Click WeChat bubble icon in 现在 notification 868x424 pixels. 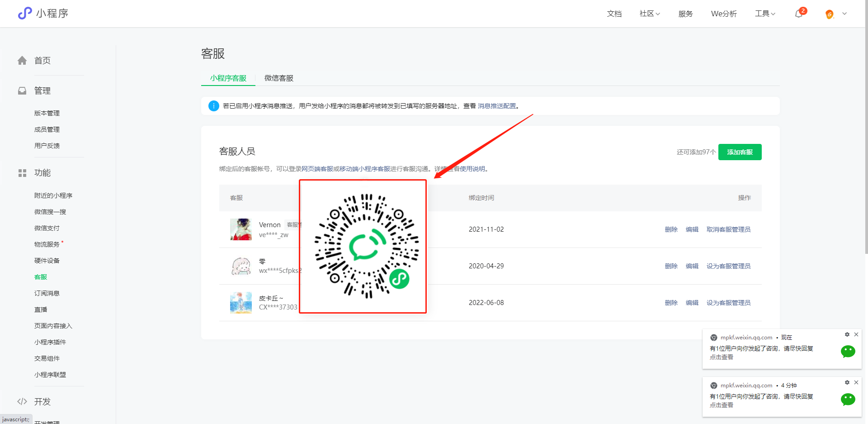point(848,352)
